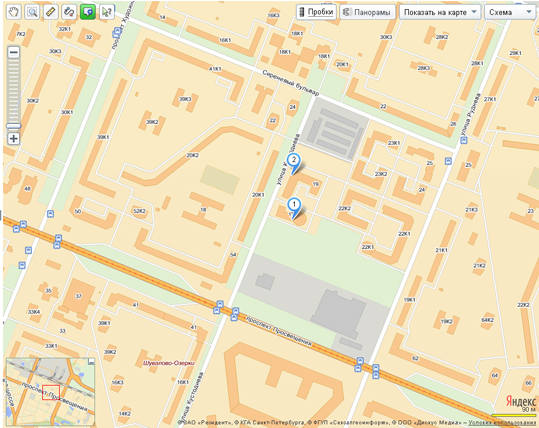Toggle the green placemark tool

click(x=88, y=12)
